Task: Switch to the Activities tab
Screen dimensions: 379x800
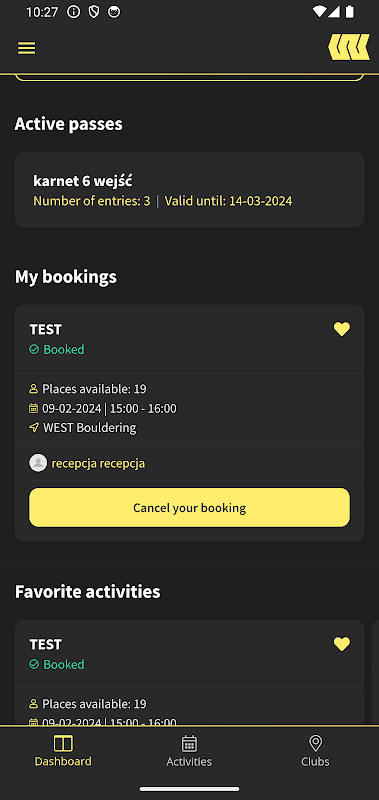Action: tap(189, 751)
